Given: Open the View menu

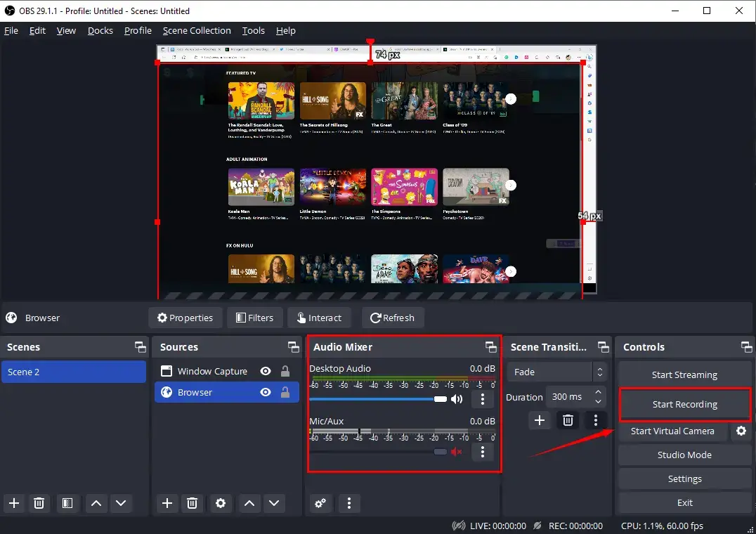Looking at the screenshot, I should click(66, 30).
